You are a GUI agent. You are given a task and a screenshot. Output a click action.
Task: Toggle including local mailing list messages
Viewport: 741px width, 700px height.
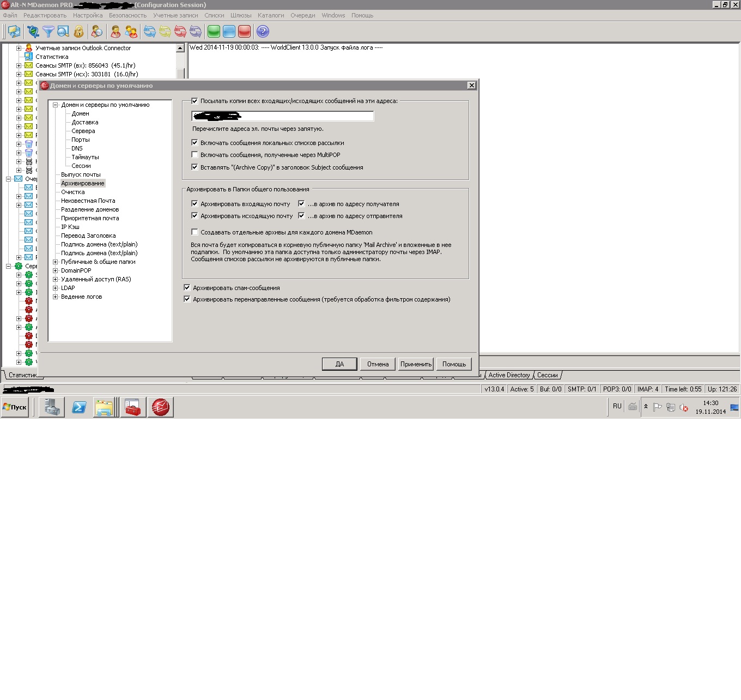click(x=195, y=142)
